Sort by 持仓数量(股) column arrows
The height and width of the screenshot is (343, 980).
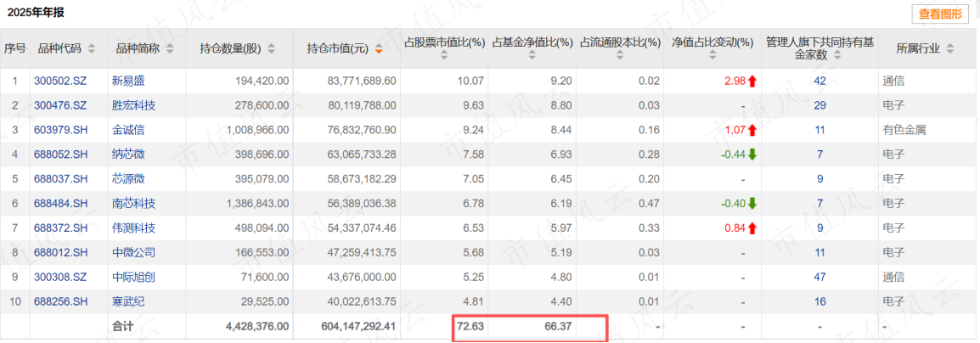click(x=272, y=48)
